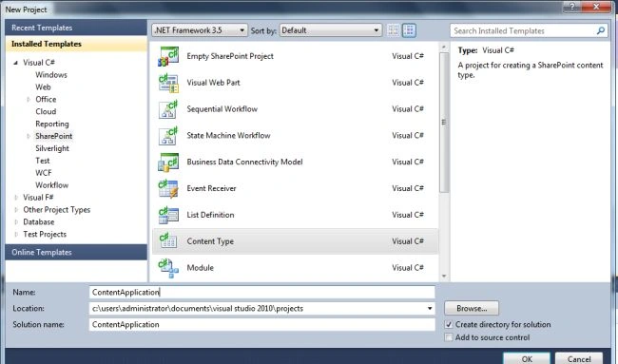
Task: Click 'Visual C#' beside Module template
Action: (408, 268)
